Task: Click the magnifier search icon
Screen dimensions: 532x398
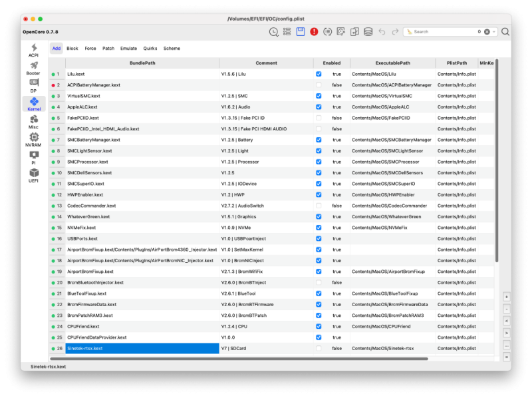Action: pos(505,32)
